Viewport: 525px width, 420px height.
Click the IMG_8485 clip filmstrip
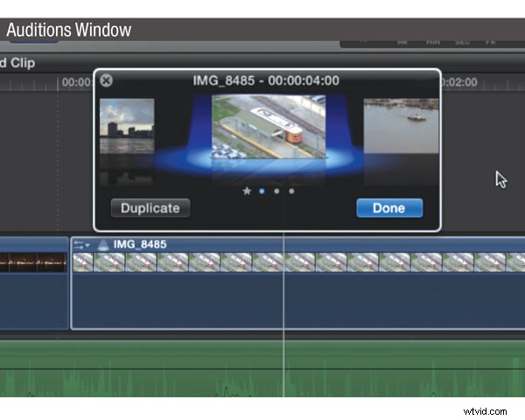point(298,262)
